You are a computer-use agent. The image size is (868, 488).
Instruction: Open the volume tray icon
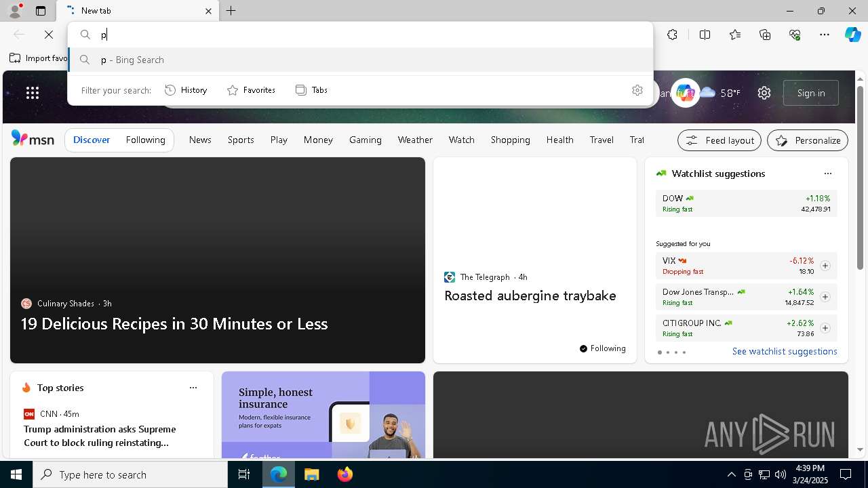coord(780,474)
